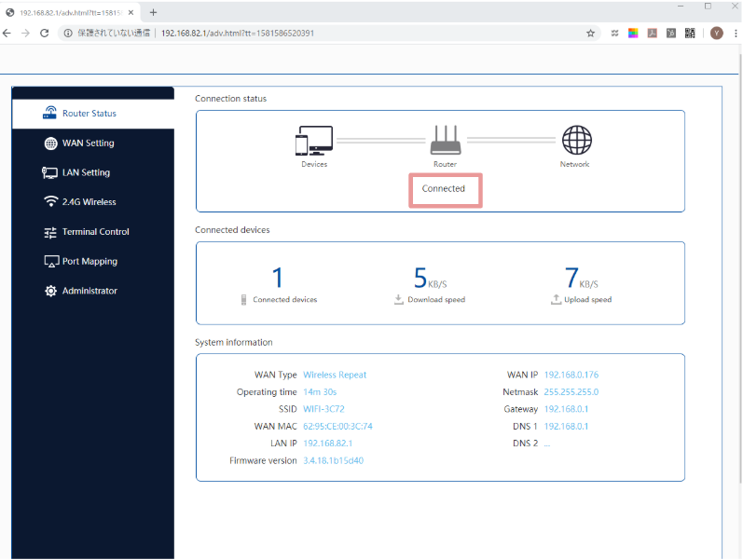The width and height of the screenshot is (743, 560).
Task: Click Netmask value 255.255.255.0
Action: [571, 391]
